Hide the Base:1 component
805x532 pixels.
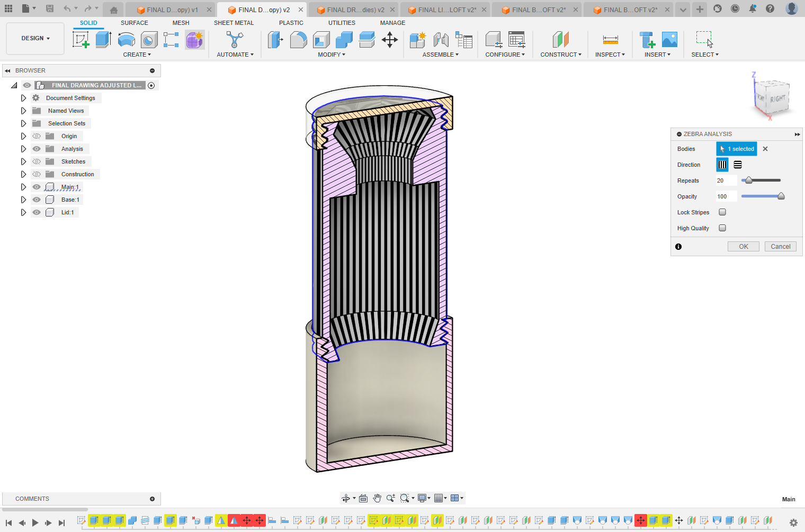(x=37, y=200)
